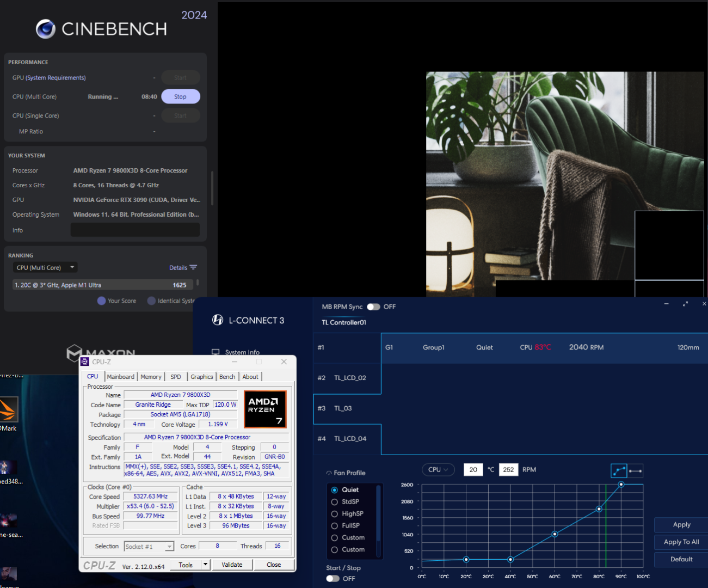Click the CPU-Z title bar app icon
Screen dimensions: 708x588
[85, 362]
